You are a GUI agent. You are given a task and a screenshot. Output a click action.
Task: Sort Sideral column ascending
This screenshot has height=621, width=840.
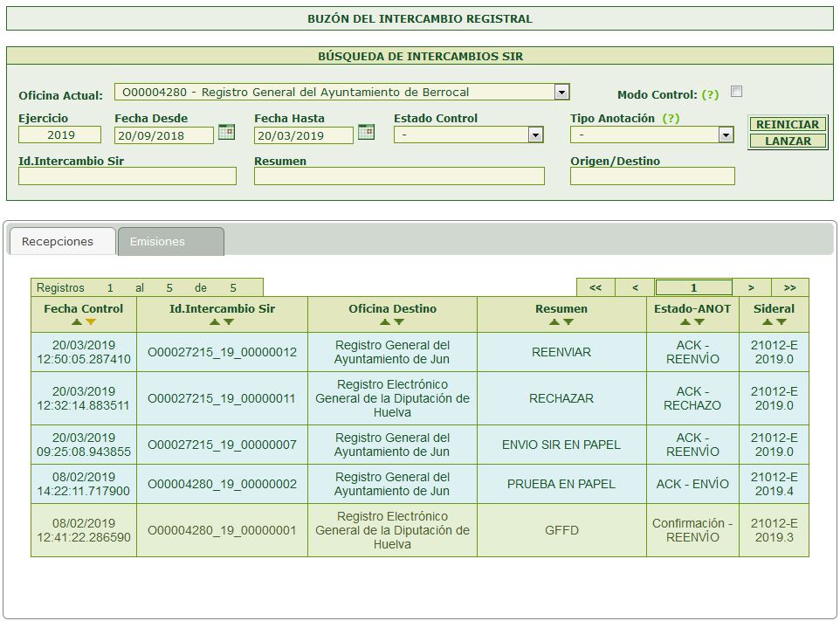pos(768,322)
